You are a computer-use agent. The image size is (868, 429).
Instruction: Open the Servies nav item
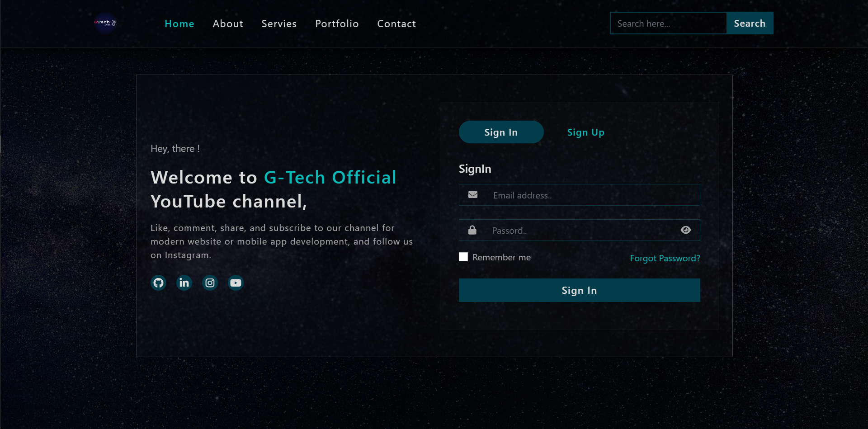click(279, 24)
